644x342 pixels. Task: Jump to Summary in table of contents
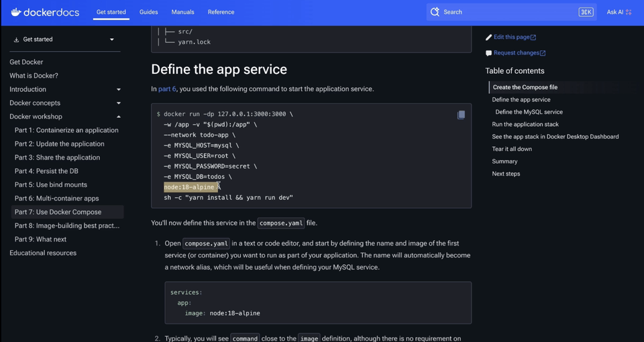click(x=504, y=162)
